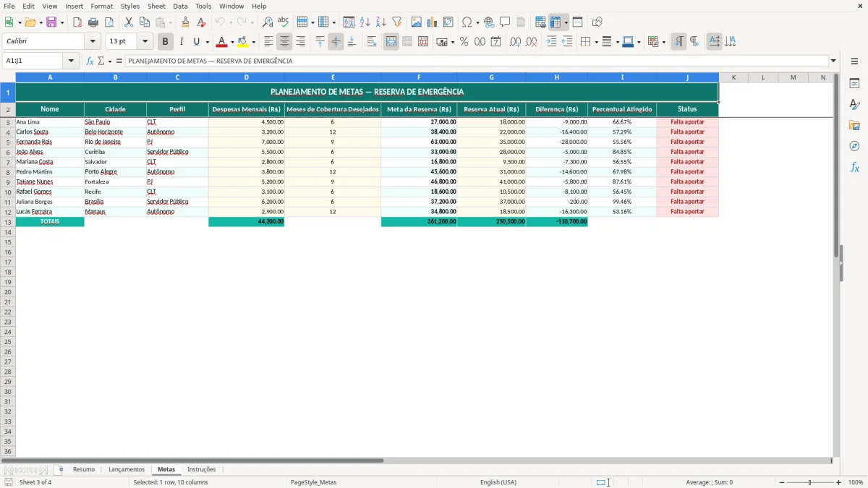
Task: Insert special character Omega icon
Action: [x=467, y=22]
